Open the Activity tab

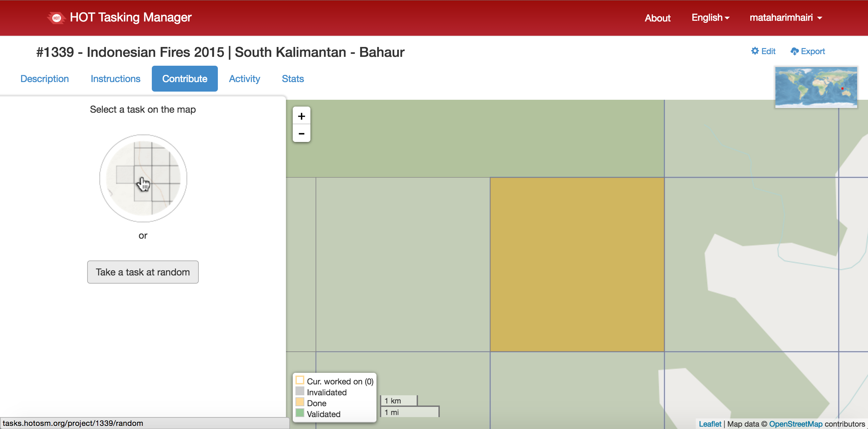tap(244, 79)
